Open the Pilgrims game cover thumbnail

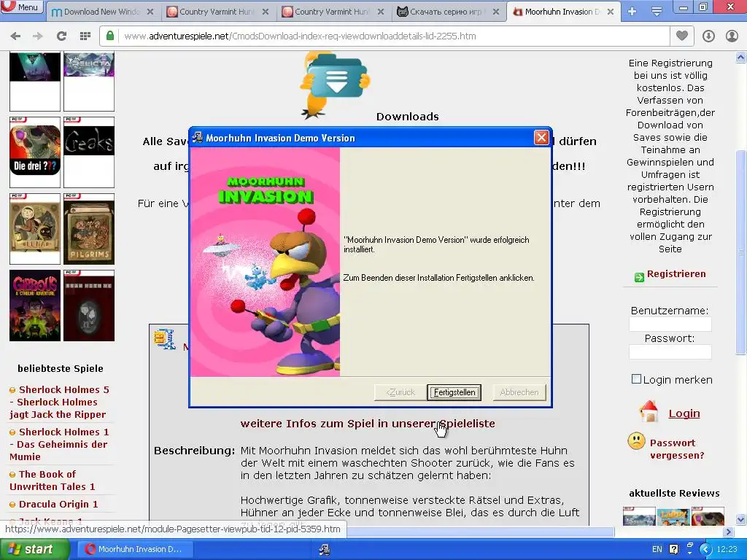click(x=89, y=228)
